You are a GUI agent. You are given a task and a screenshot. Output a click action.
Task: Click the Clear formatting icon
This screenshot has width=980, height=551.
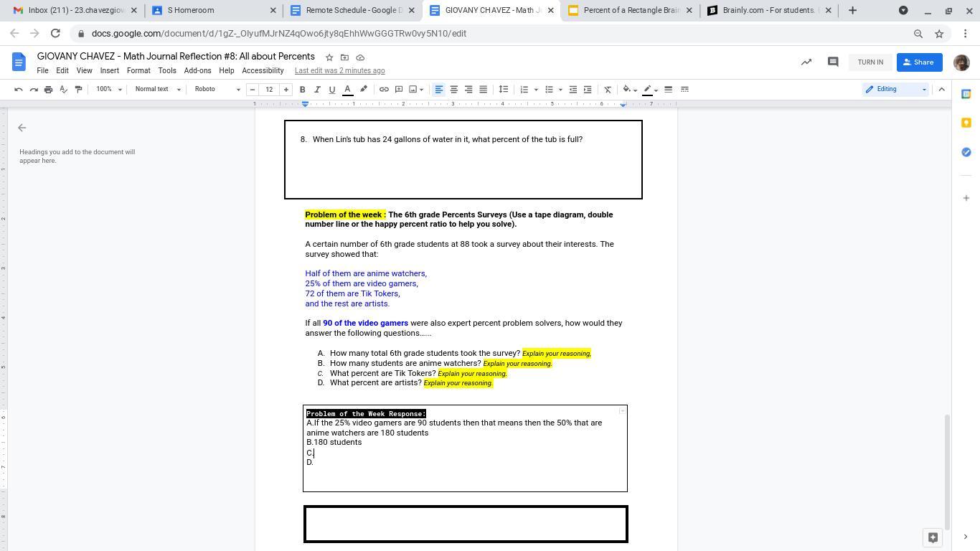pos(607,90)
